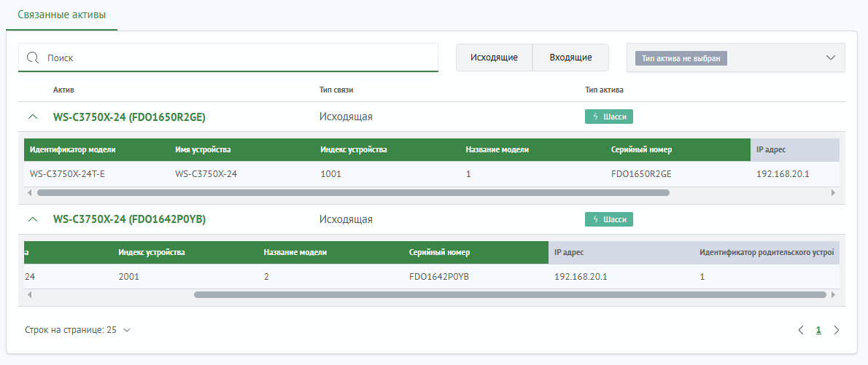Screen dimensions: 868x365
Task: Click the second table's horizontal scrollbar thumb
Action: pos(510,295)
